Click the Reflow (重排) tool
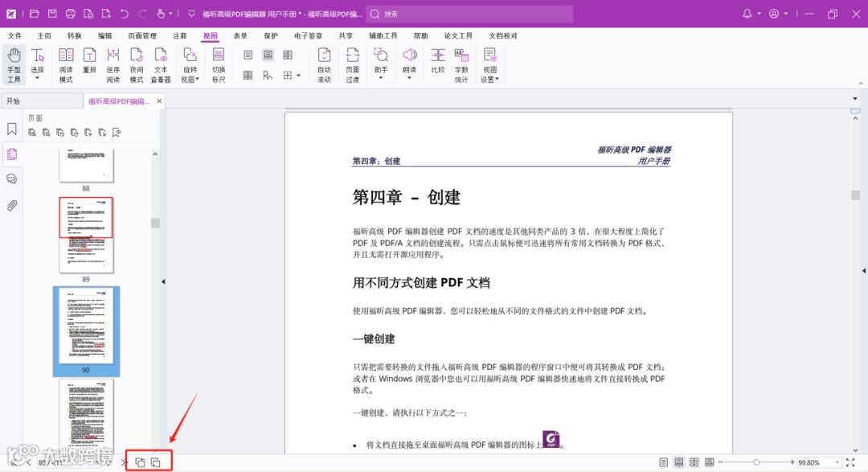868x472 pixels. pyautogui.click(x=89, y=61)
